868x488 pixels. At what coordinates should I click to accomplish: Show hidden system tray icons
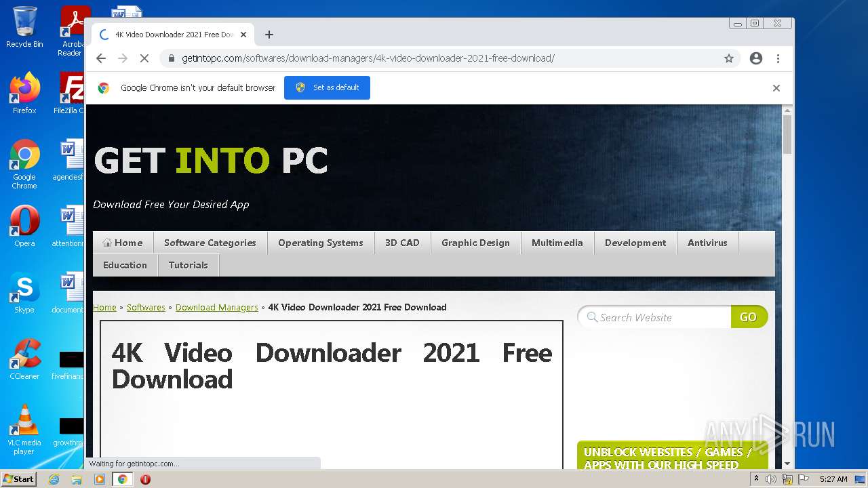[x=756, y=479]
